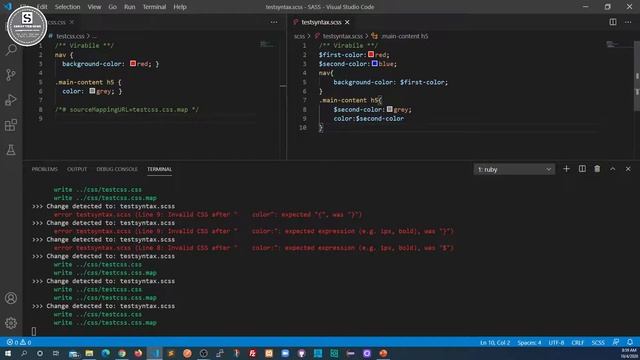The image size is (640, 360).
Task: Click the sourceMappingURL comment in testcss.css
Action: tap(127, 109)
